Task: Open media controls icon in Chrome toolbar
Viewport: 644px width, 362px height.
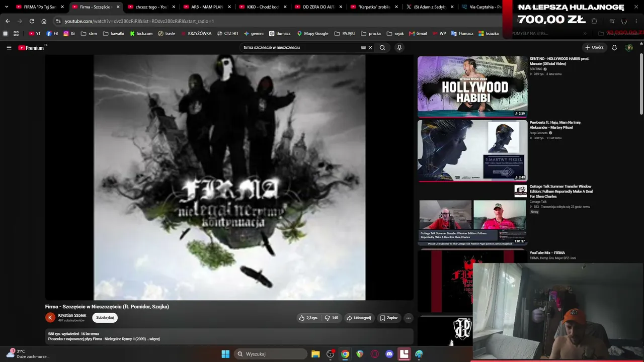Action: click(612, 21)
